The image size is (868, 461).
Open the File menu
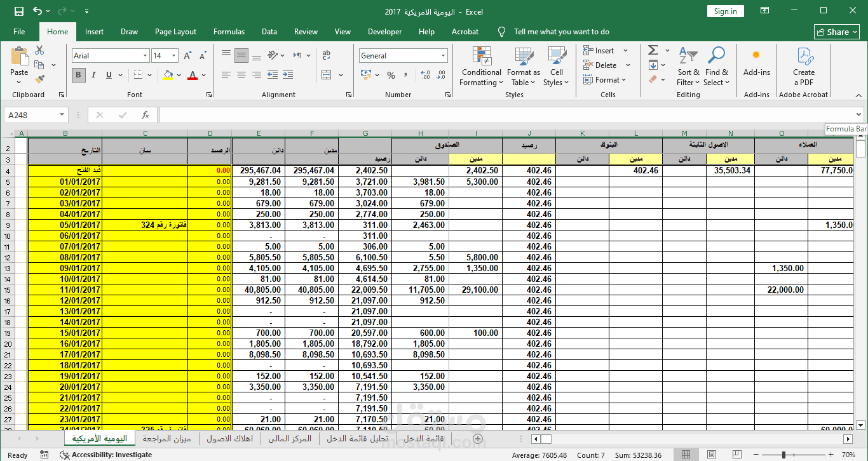click(19, 32)
